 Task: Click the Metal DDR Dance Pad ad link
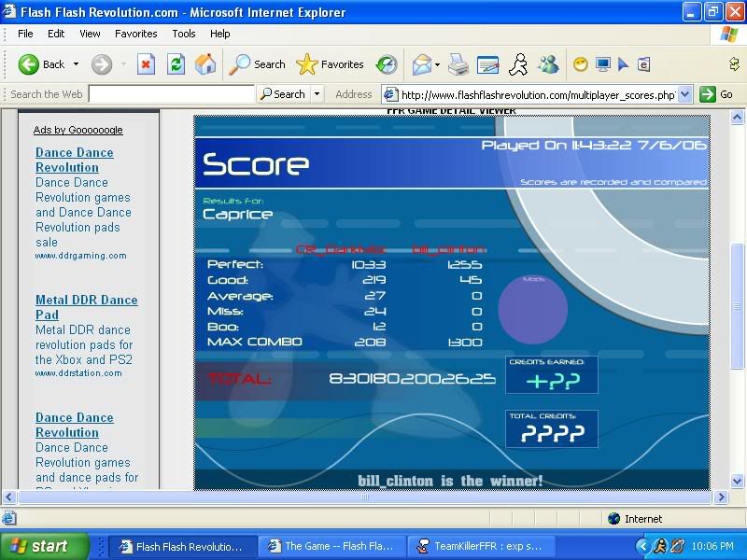point(86,307)
